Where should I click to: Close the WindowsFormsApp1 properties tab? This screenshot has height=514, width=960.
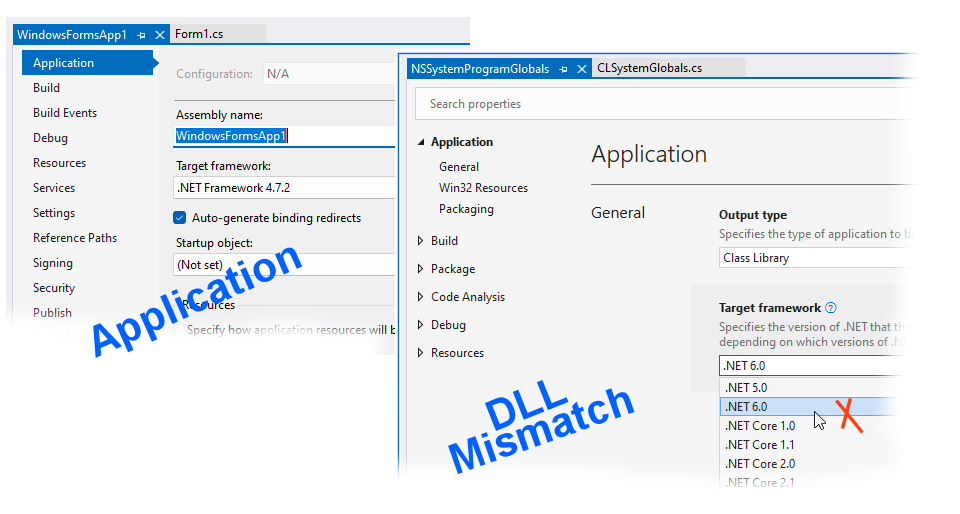[x=160, y=35]
